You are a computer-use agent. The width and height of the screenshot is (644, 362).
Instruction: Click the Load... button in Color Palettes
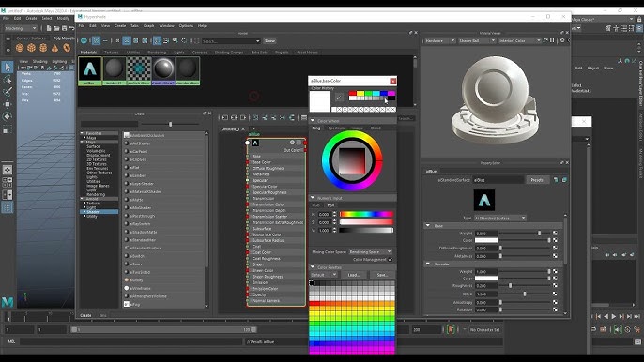[353, 275]
